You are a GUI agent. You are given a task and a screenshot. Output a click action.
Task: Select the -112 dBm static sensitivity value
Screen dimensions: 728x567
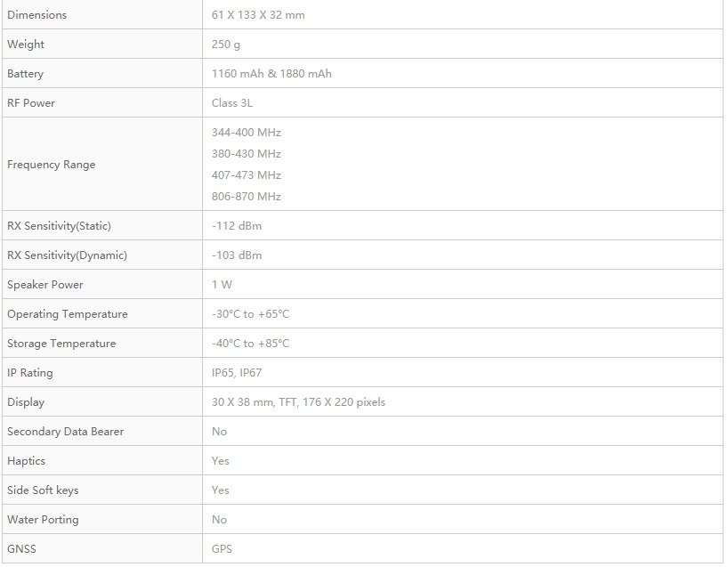pyautogui.click(x=237, y=226)
